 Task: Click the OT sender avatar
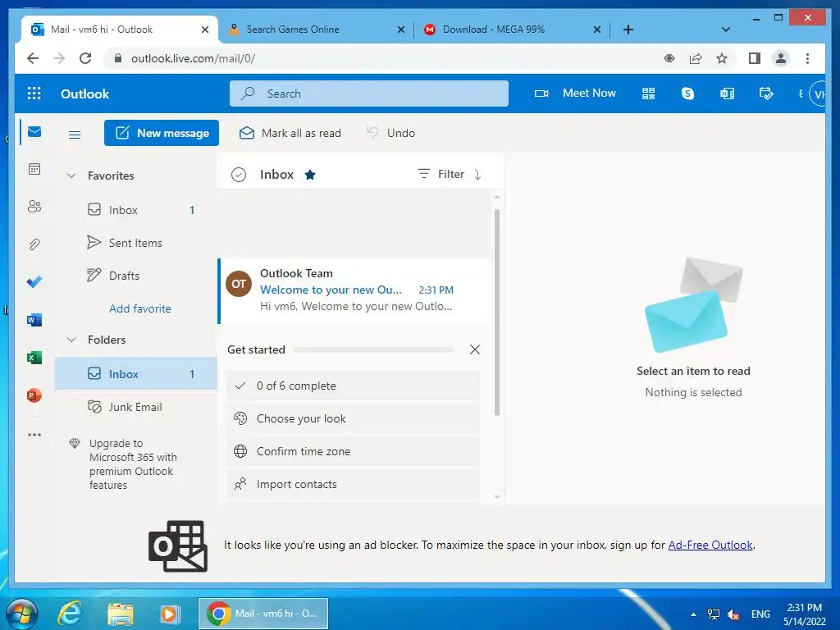(x=239, y=284)
